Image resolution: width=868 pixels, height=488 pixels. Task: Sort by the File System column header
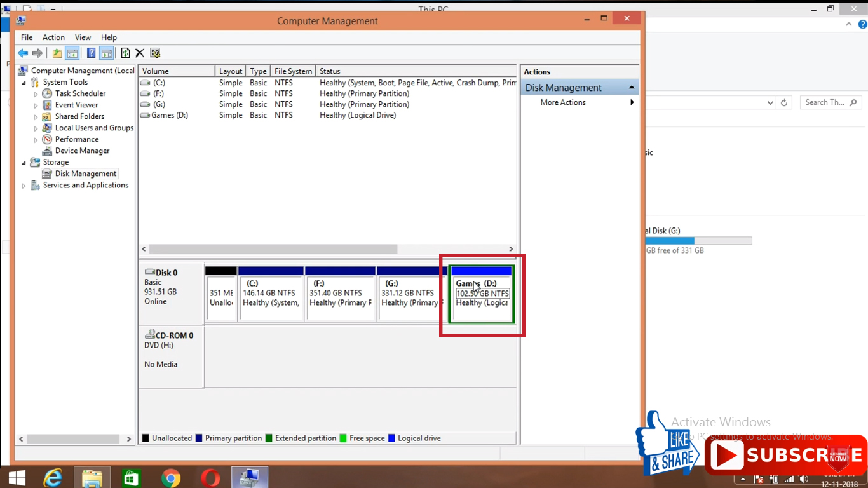(293, 71)
